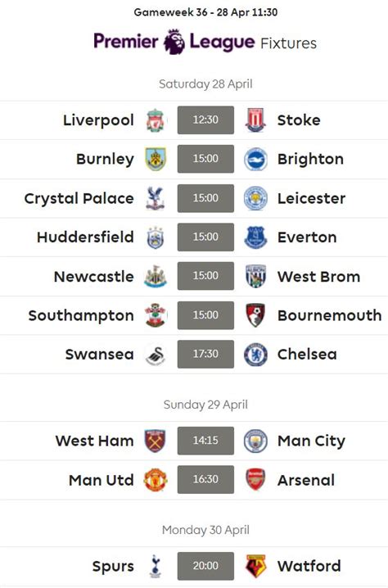Select the Newcastle crest icon
Viewport: 388px width, 588px height.
tap(156, 276)
